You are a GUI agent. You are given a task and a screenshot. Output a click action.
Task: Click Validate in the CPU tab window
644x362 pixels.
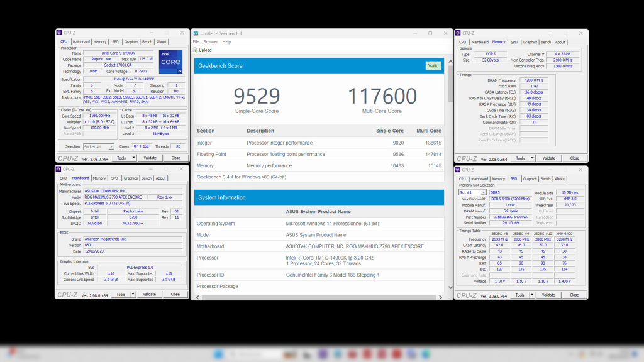[150, 158]
